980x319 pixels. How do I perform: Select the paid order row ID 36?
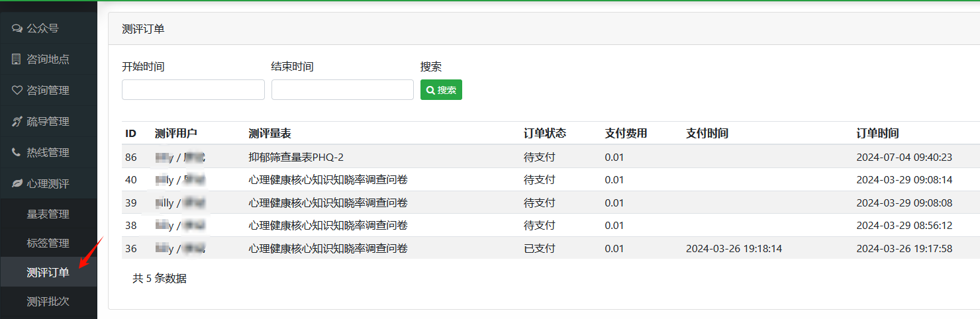pyautogui.click(x=551, y=248)
